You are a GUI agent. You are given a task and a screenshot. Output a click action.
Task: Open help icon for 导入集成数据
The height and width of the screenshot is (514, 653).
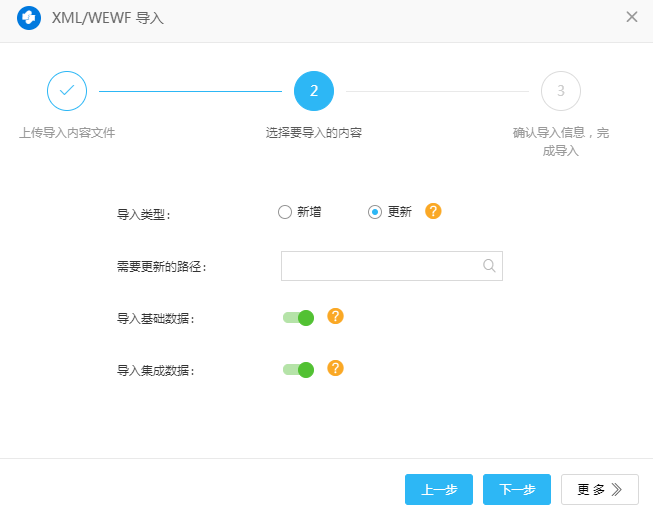(335, 368)
